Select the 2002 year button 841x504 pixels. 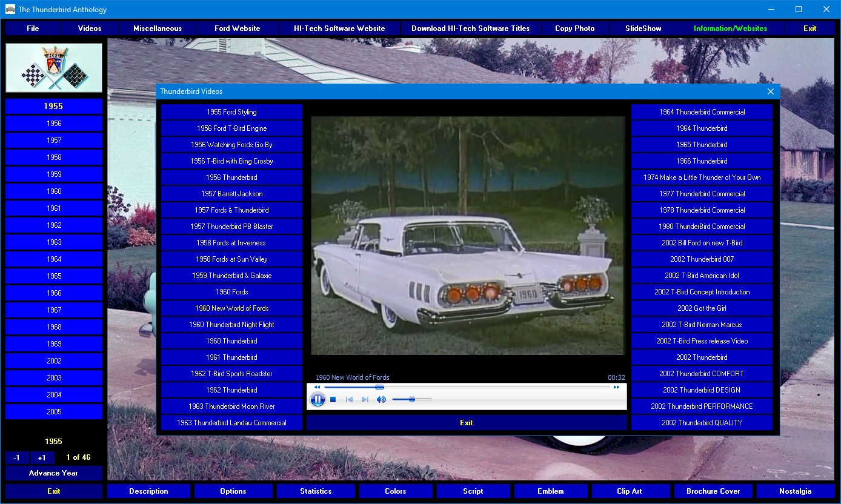tap(54, 360)
